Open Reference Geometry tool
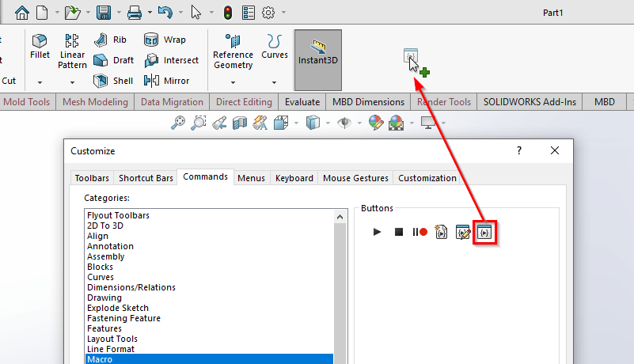The width and height of the screenshot is (634, 364). [x=233, y=51]
